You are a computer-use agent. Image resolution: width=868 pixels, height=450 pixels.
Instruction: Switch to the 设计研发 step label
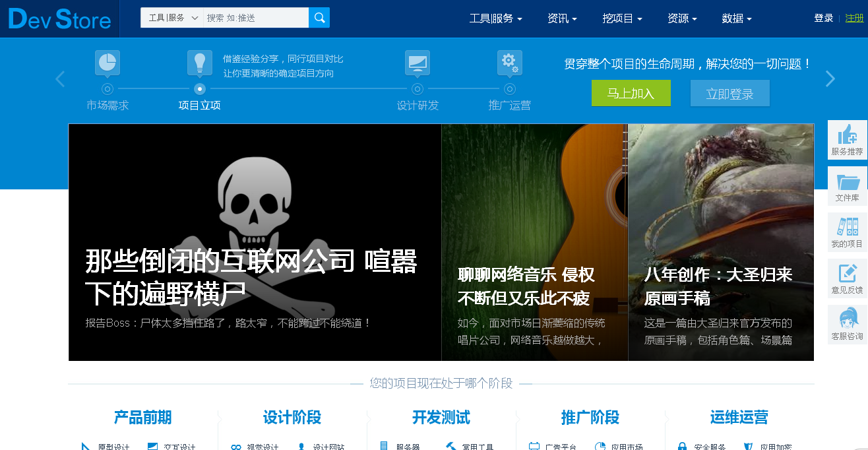(x=418, y=106)
